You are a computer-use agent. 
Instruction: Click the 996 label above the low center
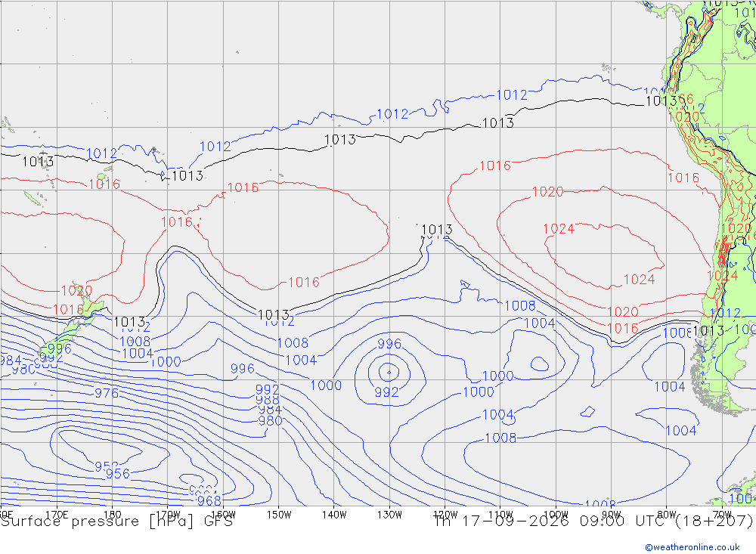click(389, 344)
